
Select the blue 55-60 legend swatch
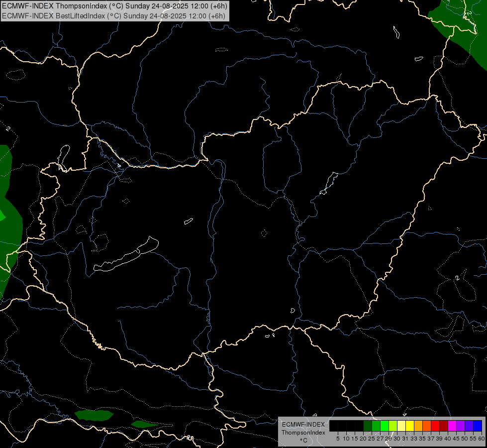pyautogui.click(x=478, y=426)
